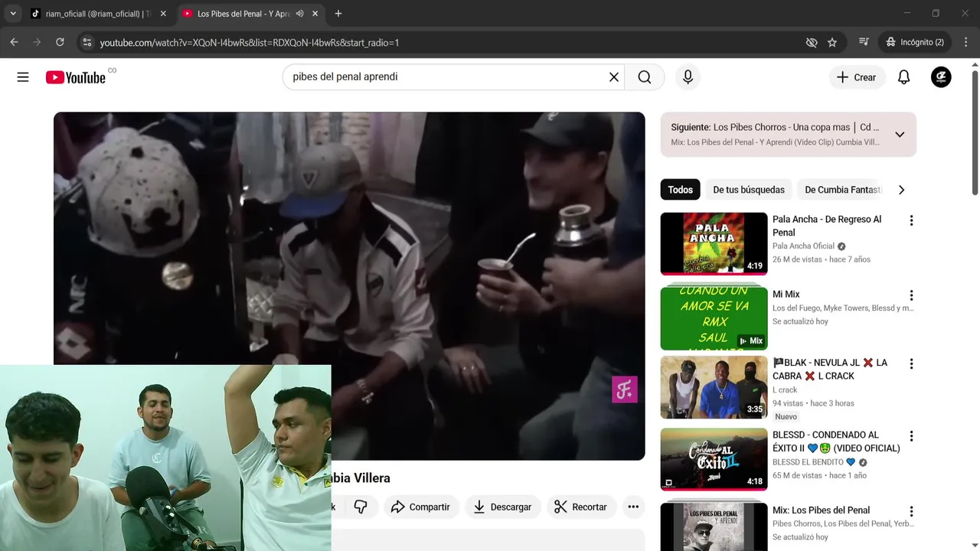The height and width of the screenshot is (551, 980).
Task: Open the YouTube hamburger guide menu
Action: 23,77
